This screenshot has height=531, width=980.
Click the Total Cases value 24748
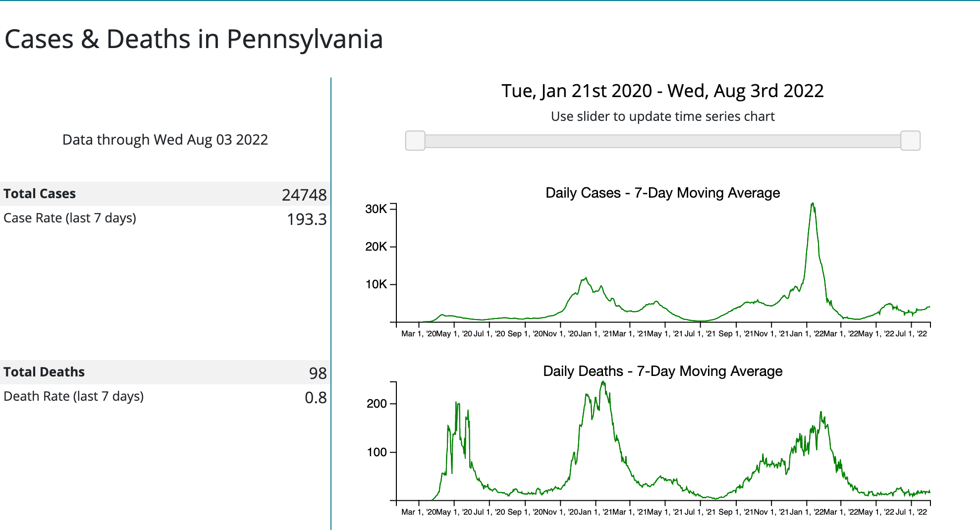click(x=304, y=195)
